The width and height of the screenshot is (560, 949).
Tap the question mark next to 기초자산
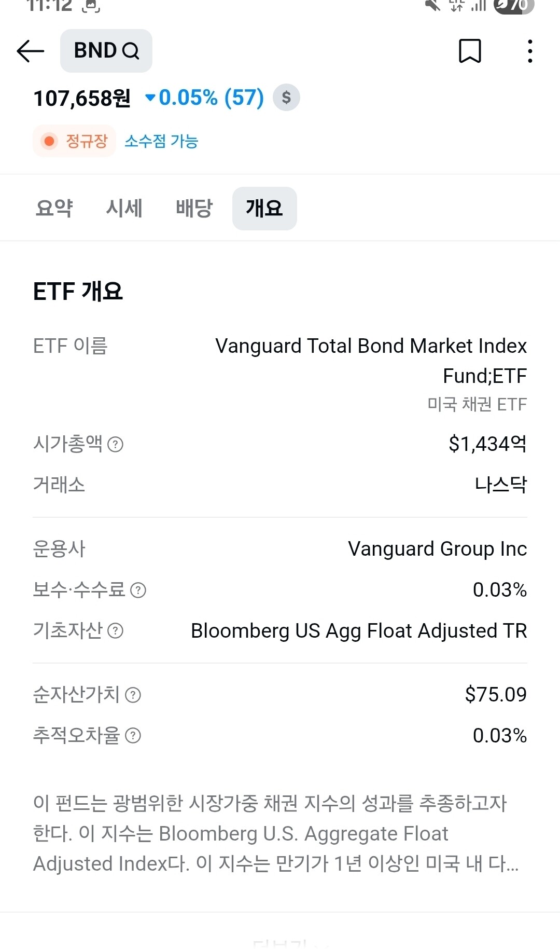(x=115, y=631)
